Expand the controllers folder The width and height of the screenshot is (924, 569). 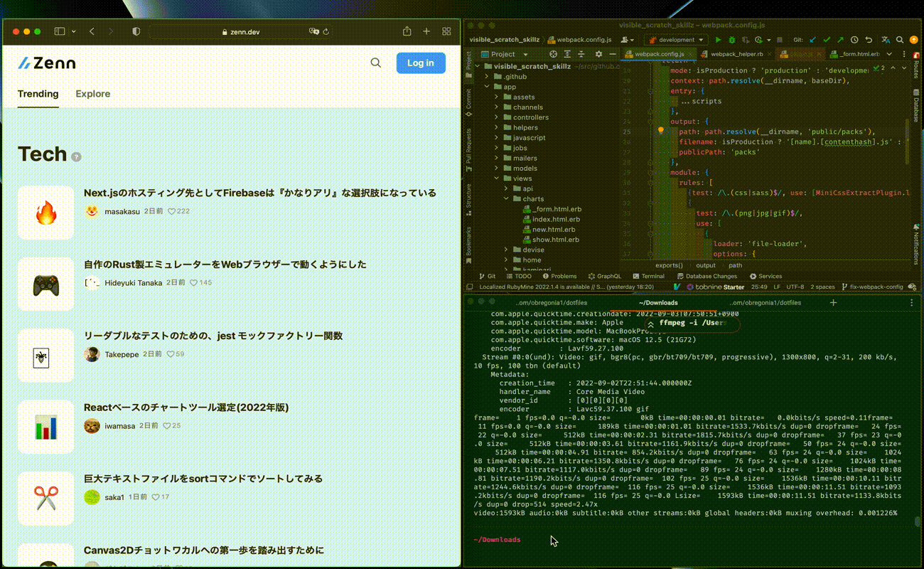coord(498,117)
